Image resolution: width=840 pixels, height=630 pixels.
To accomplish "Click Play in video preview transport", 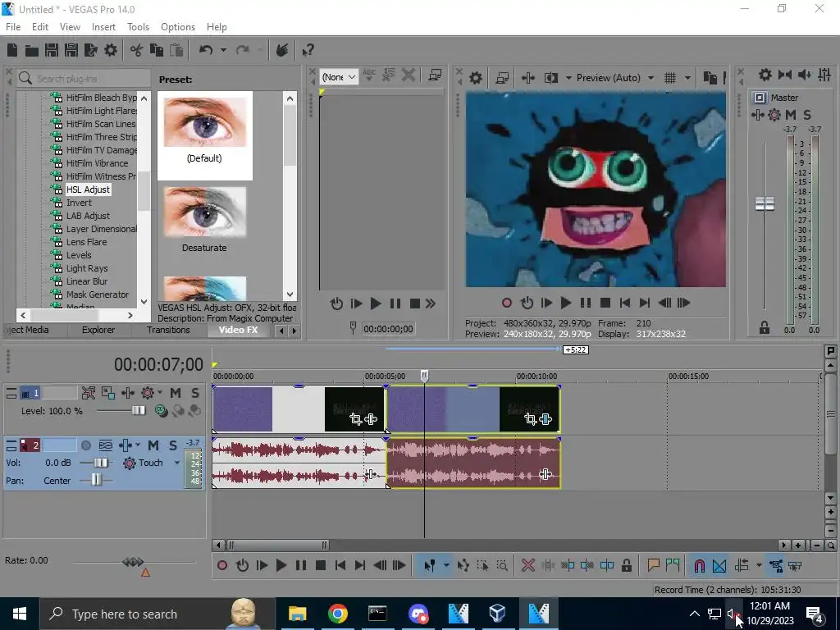I will click(566, 303).
